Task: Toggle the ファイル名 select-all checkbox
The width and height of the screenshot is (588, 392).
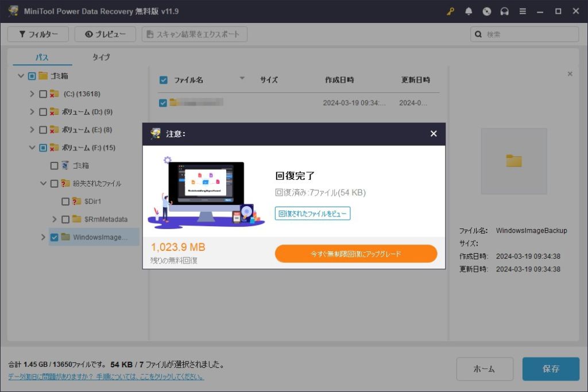Action: (163, 80)
